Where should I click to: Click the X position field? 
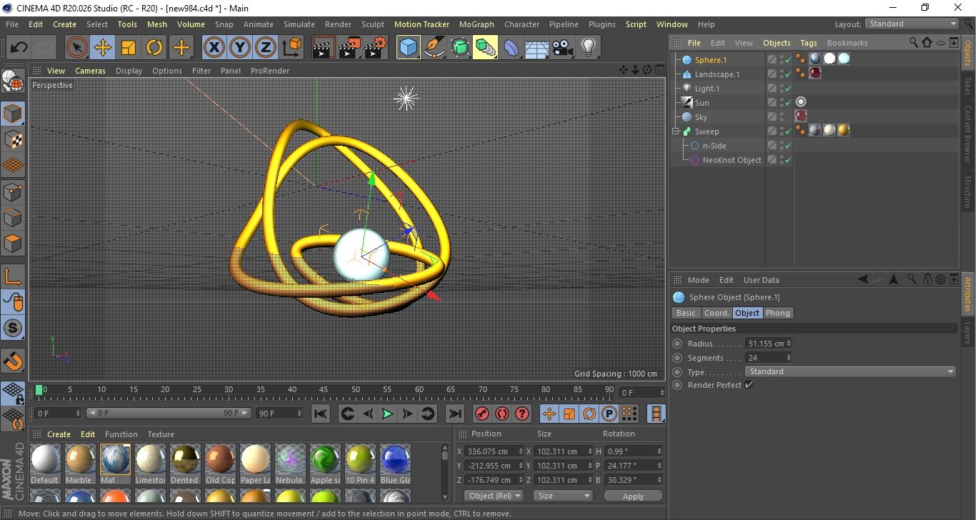click(489, 451)
